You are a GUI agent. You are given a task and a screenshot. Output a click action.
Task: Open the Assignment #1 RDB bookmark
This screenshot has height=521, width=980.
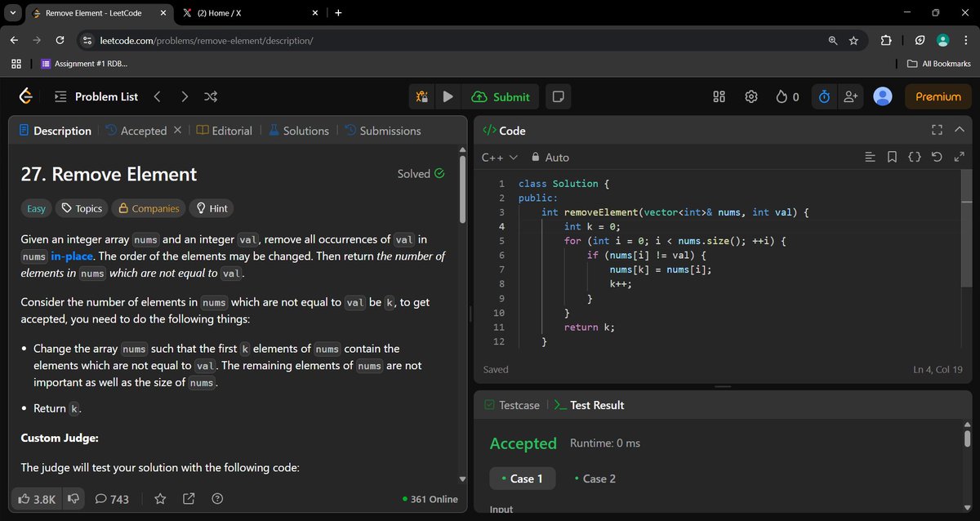pyautogui.click(x=85, y=64)
